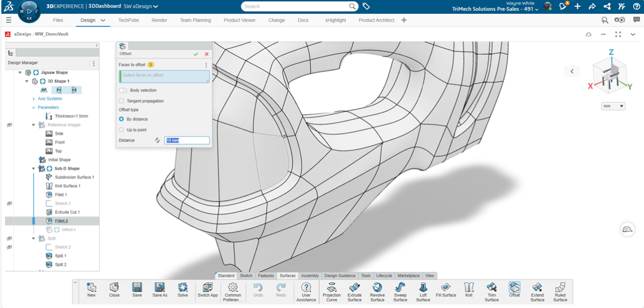The width and height of the screenshot is (644, 308).
Task: Click the Faces to offset selection box
Action: click(164, 76)
